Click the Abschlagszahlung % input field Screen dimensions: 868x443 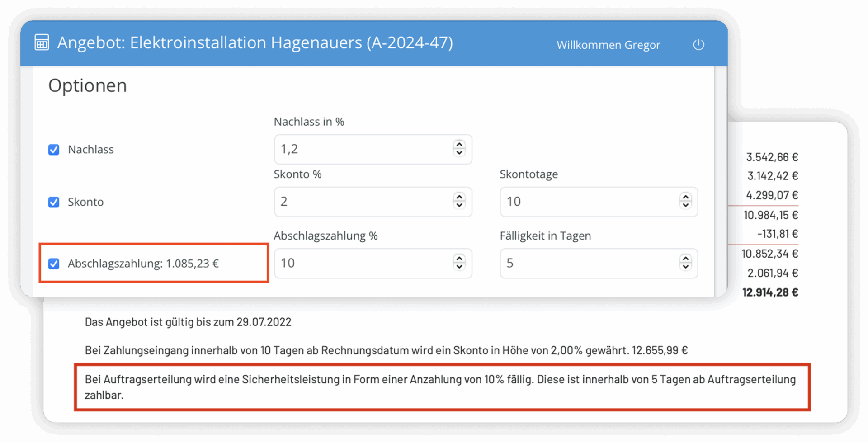[x=373, y=263]
